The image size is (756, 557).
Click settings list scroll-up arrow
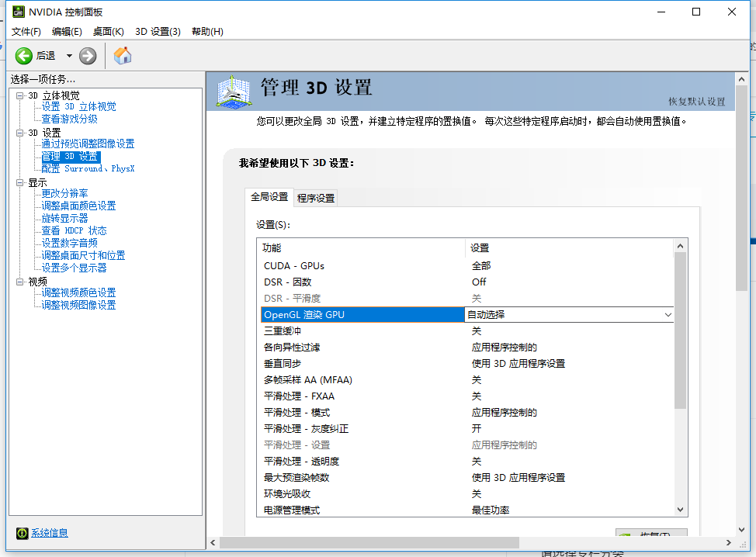[x=680, y=246]
